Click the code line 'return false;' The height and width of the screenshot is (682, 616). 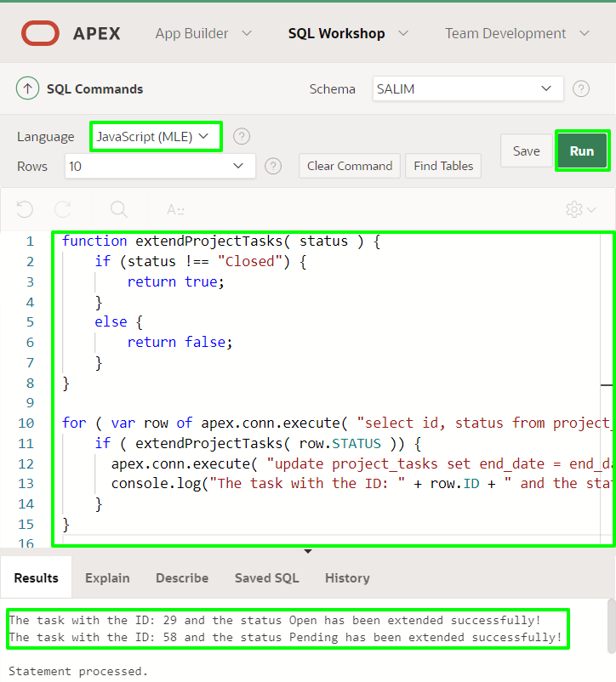[180, 342]
